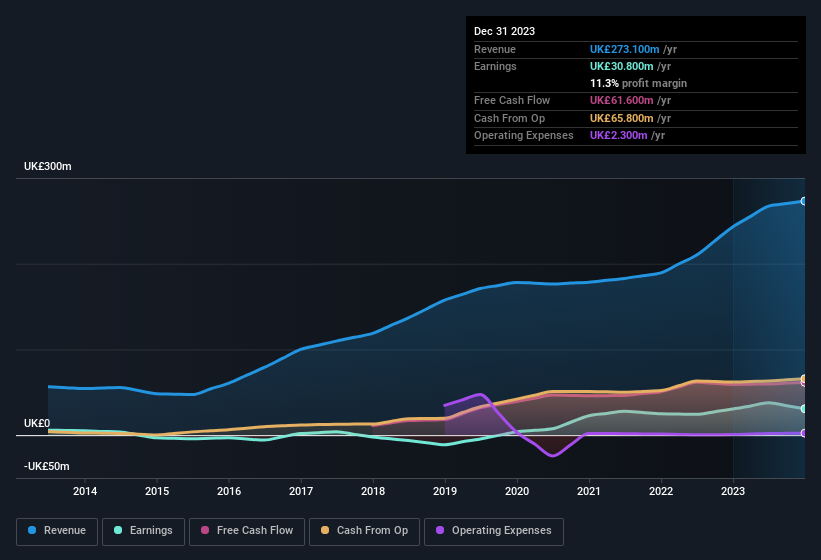Select the 2014 label on the x-axis
This screenshot has width=821, height=560.
(85, 491)
